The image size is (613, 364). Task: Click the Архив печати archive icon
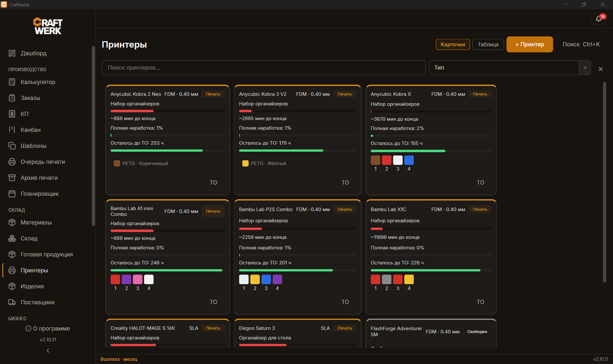(x=12, y=178)
